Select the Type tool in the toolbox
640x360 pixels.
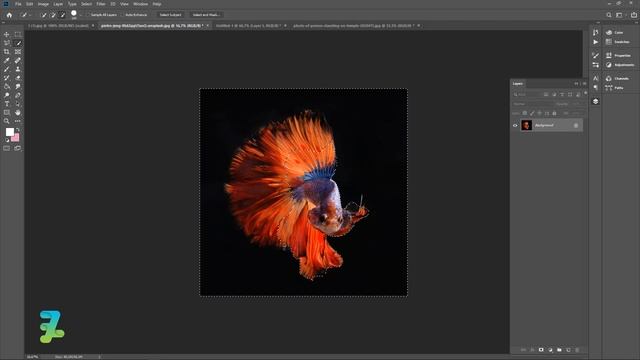pos(7,104)
